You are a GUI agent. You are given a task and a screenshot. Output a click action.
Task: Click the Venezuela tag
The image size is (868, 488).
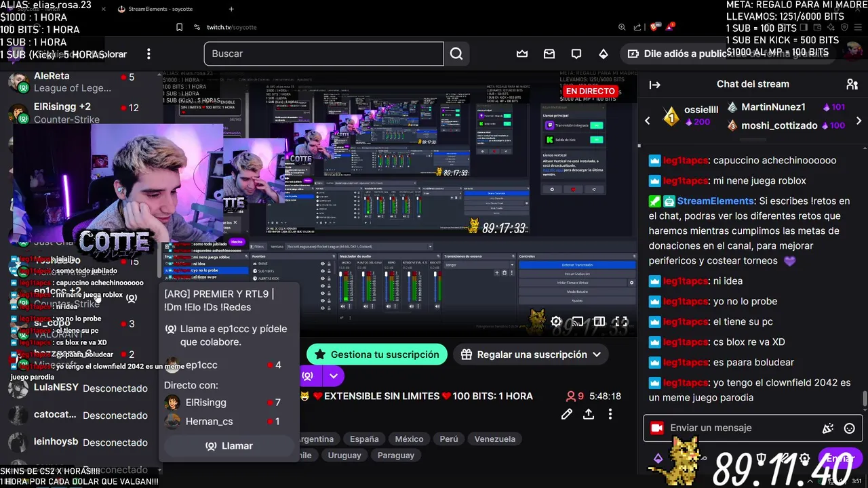(x=495, y=439)
